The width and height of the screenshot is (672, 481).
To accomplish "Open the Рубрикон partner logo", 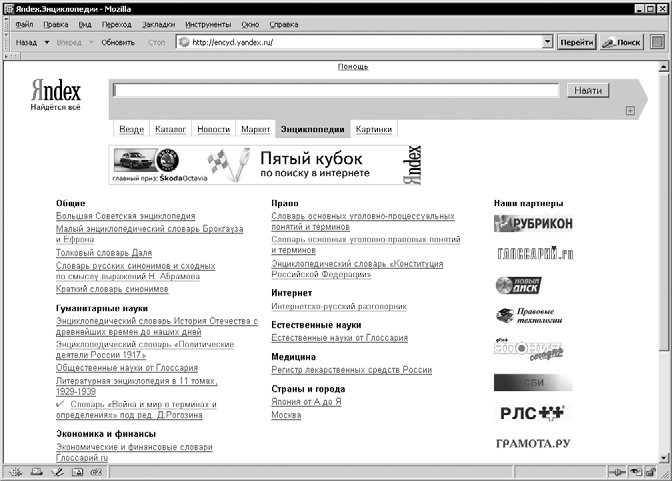I will point(533,223).
